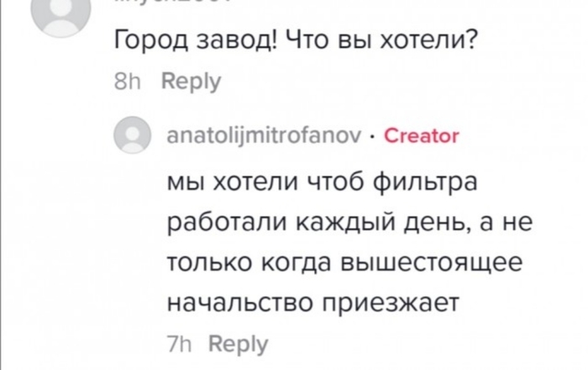This screenshot has width=588, height=370.
Task: Open the anatolijmitrofanov username profile link
Action: [x=265, y=136]
